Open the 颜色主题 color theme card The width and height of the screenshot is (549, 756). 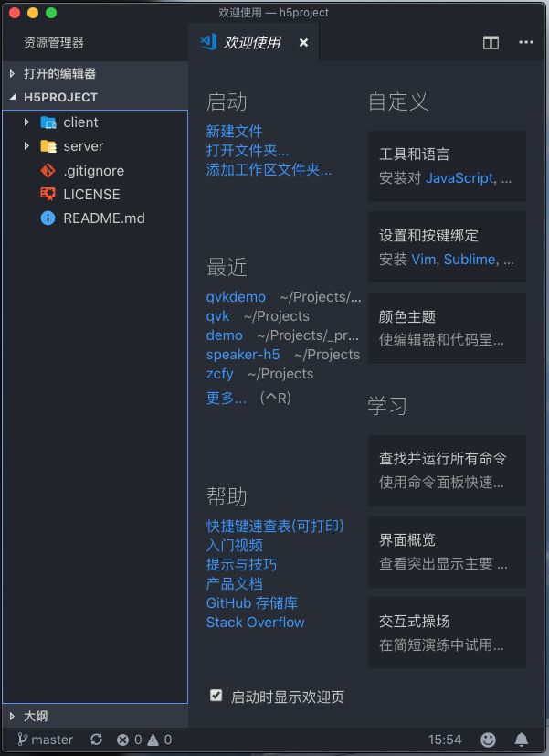coord(447,328)
